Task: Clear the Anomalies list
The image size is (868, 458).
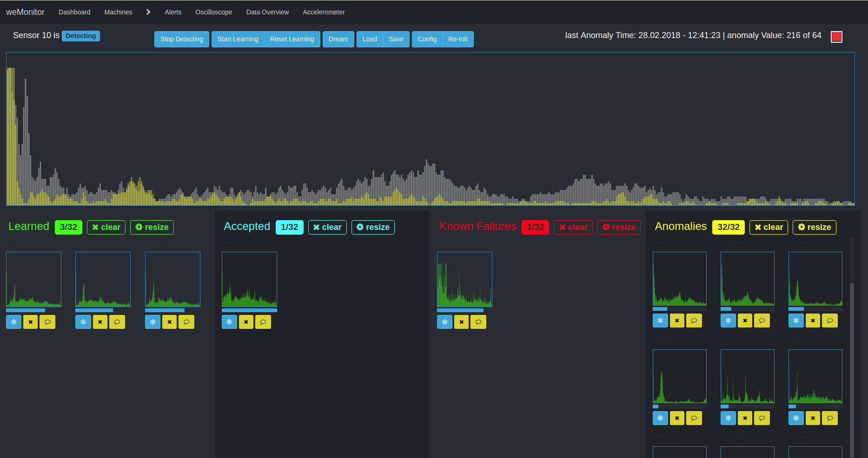Action: [769, 227]
